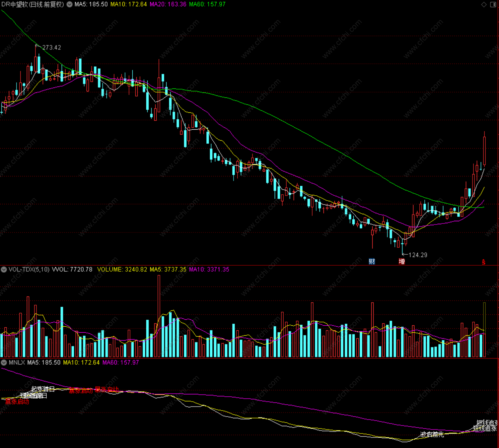This screenshot has width=499, height=448.
Task: Click the dotted yellow latest volume bar
Action: click(x=484, y=330)
